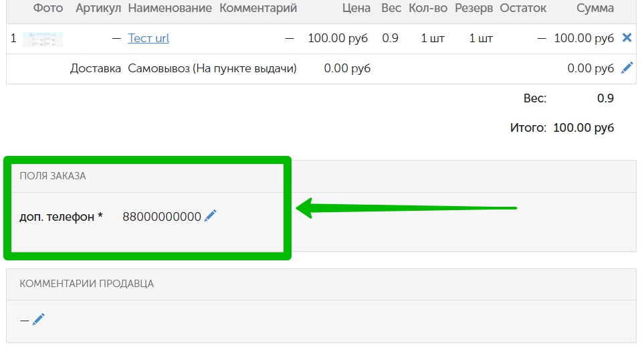Viewport: 644px width, 350px height.
Task: Select the 100.00 руб price cell of Тест url
Action: [x=338, y=38]
